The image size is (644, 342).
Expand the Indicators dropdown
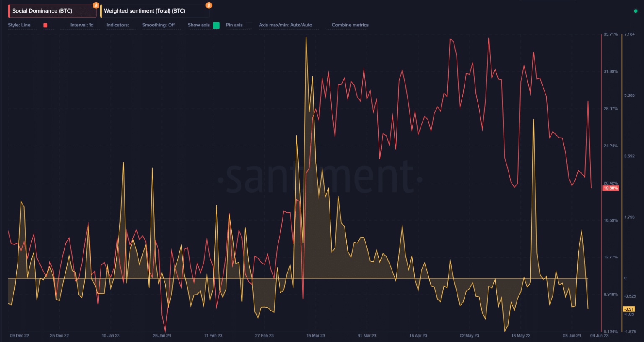point(118,25)
